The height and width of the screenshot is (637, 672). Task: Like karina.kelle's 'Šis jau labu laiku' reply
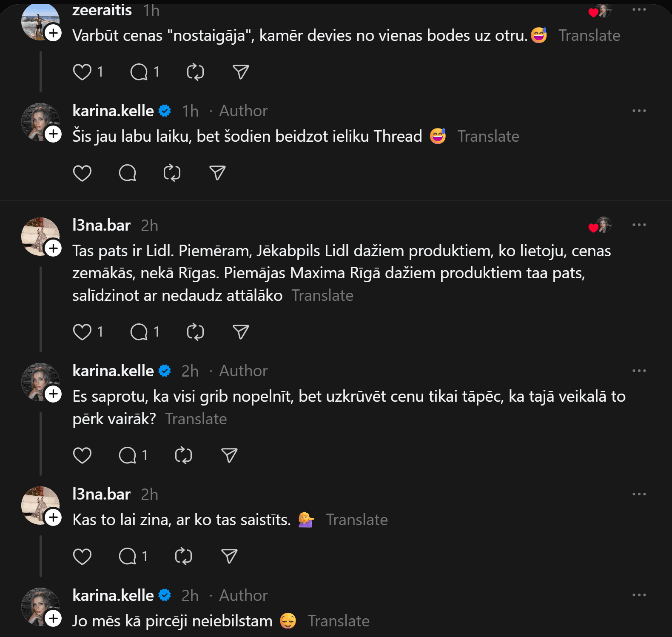coord(82,173)
